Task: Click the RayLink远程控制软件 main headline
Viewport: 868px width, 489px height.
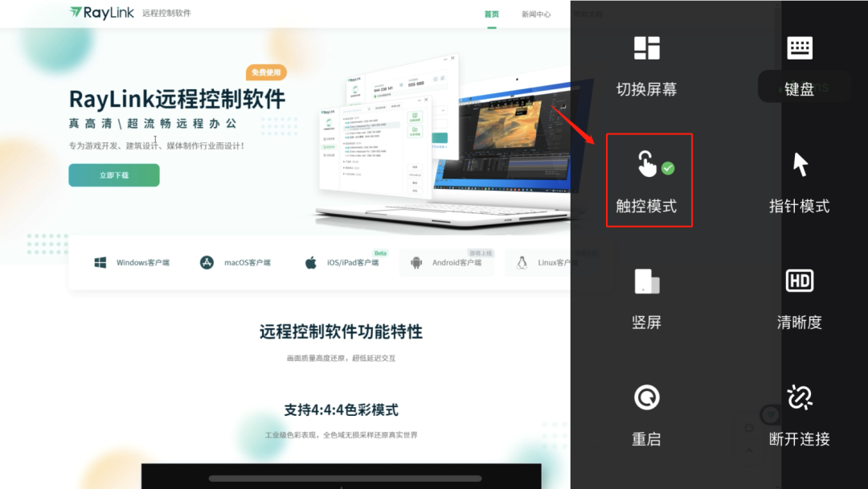Action: click(x=177, y=99)
